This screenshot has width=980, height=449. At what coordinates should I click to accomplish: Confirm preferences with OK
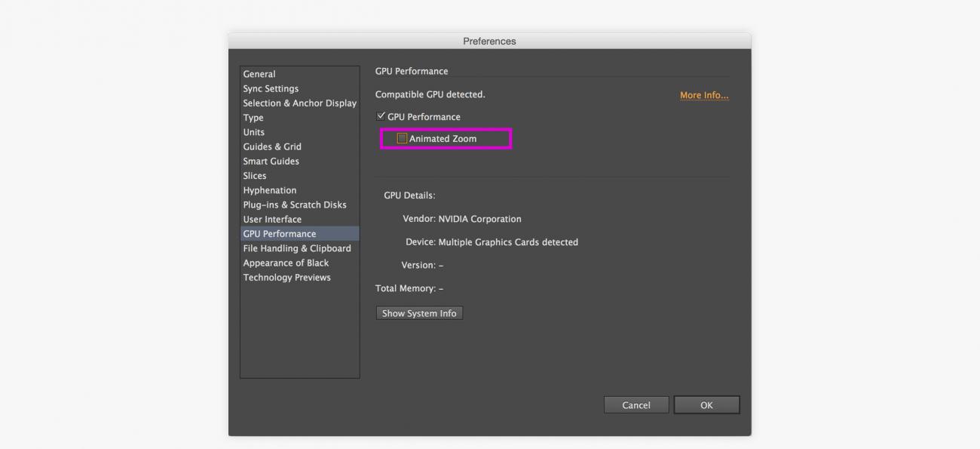(x=706, y=405)
